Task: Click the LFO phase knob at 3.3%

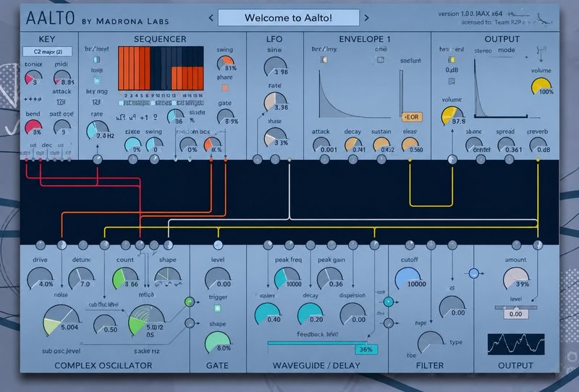Action: 275,137
